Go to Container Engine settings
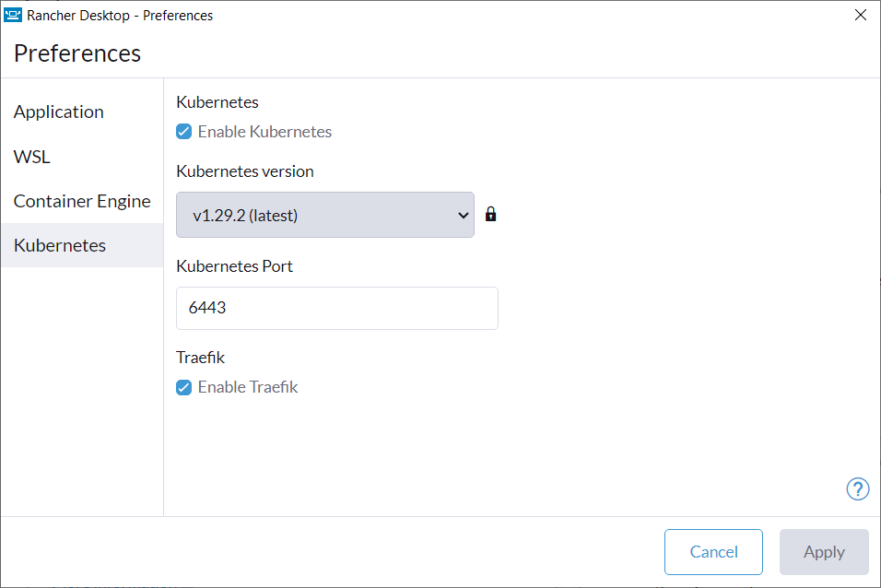Image resolution: width=881 pixels, height=588 pixels. point(82,201)
